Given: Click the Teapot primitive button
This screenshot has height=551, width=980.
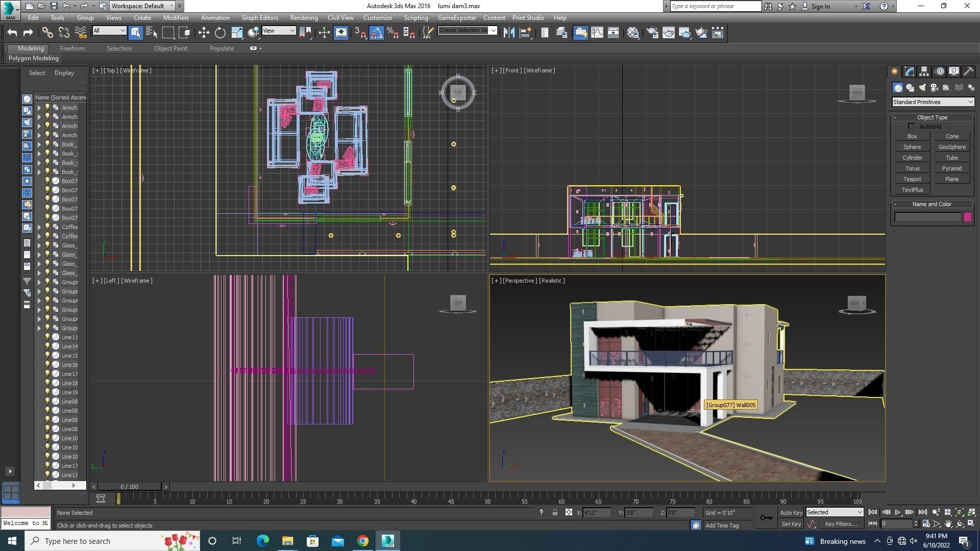Looking at the screenshot, I should tap(912, 179).
